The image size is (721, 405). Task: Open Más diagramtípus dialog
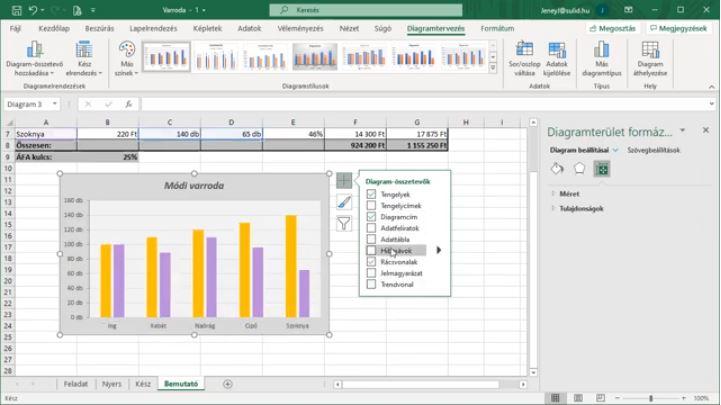[602, 55]
